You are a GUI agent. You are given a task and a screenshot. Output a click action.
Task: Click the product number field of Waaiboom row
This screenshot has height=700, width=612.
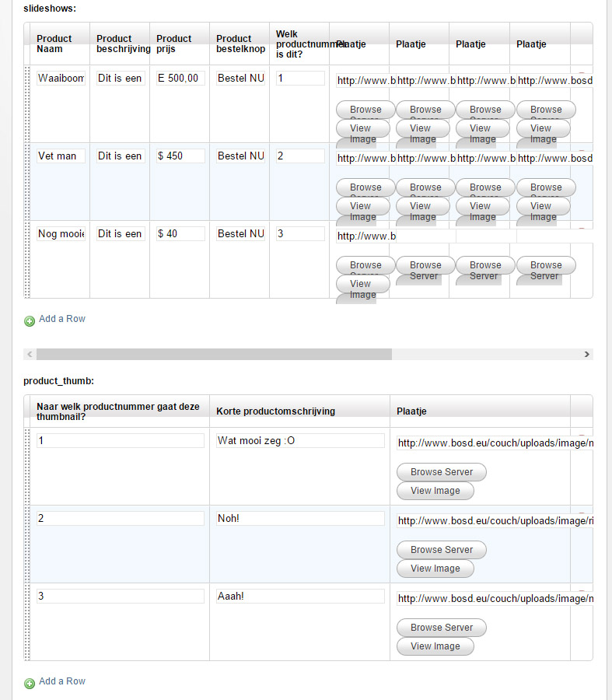[x=300, y=78]
